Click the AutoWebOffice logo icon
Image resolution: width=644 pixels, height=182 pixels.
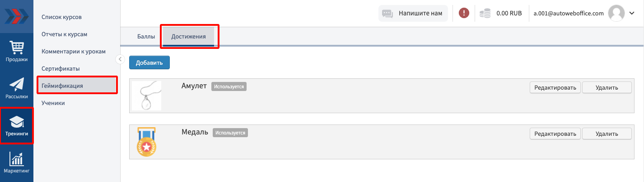coord(16,16)
